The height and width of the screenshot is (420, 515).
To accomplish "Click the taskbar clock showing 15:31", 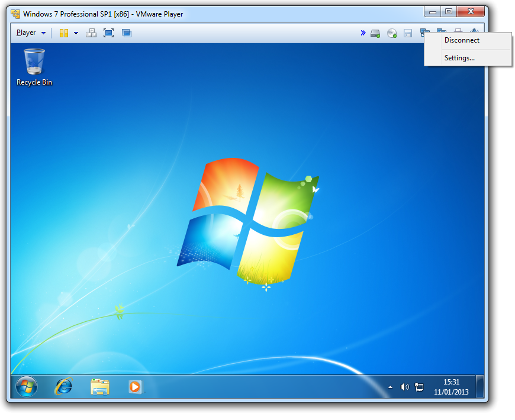I will click(x=450, y=387).
